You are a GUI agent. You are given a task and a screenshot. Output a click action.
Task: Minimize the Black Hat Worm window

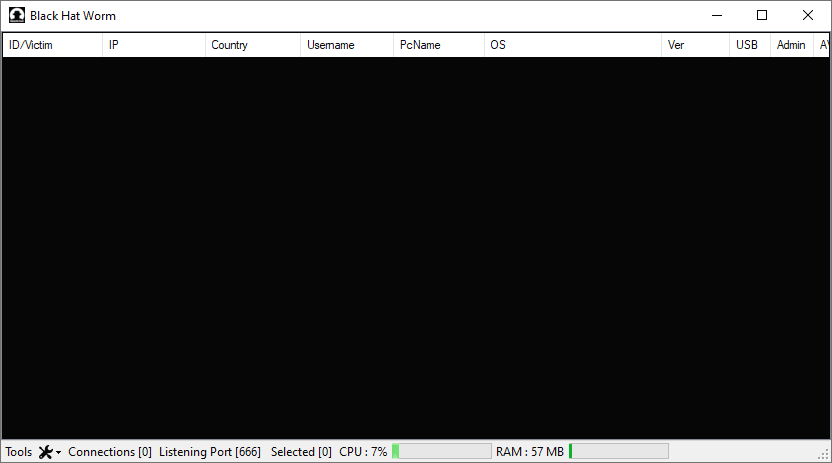pyautogui.click(x=716, y=15)
